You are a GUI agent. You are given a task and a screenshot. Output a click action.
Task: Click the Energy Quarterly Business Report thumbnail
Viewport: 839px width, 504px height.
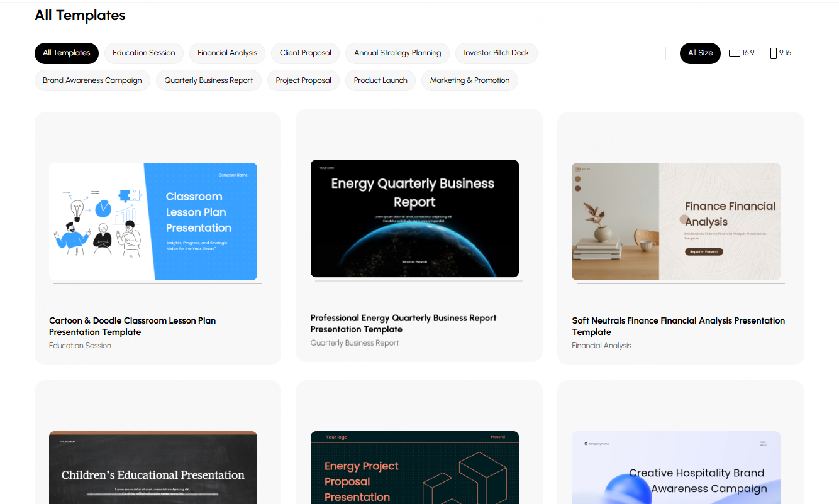click(x=414, y=219)
